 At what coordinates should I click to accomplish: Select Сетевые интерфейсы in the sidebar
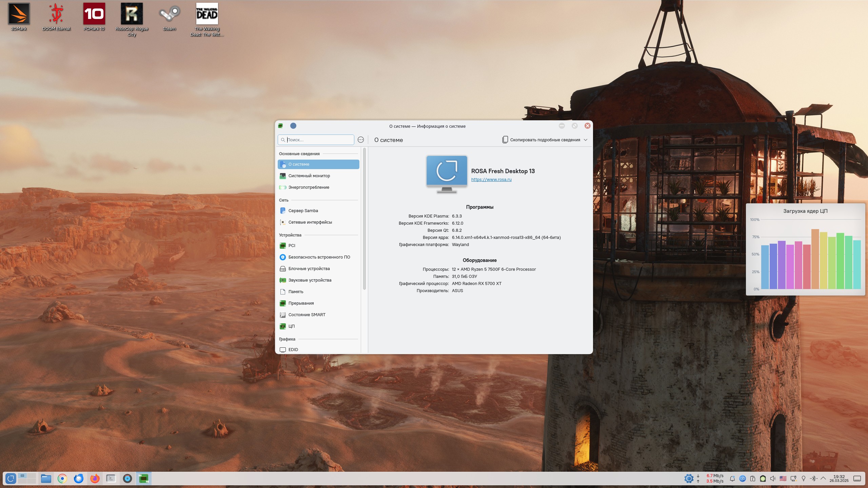310,222
